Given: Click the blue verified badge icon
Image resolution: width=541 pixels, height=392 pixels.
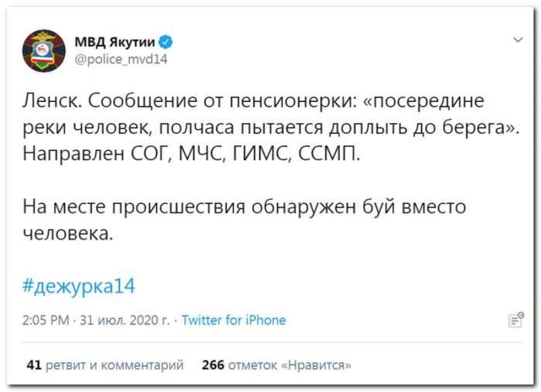Looking at the screenshot, I should tap(165, 42).
